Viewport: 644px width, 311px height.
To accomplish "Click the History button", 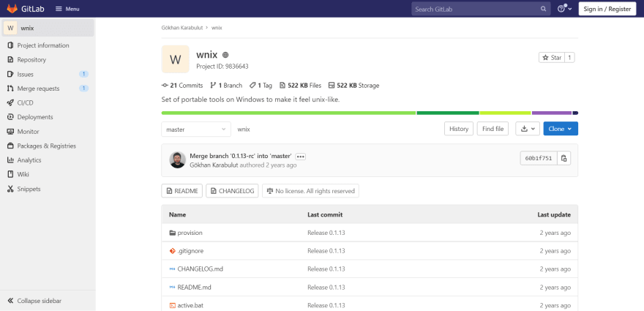I will click(x=459, y=129).
